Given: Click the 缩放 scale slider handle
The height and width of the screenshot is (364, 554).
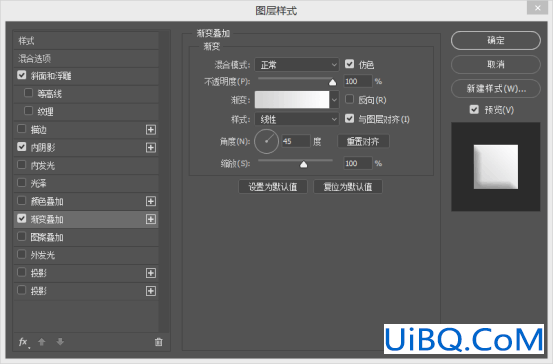Looking at the screenshot, I should point(303,164).
